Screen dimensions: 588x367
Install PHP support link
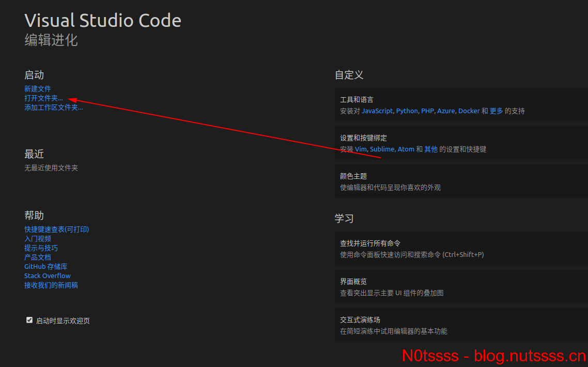427,111
